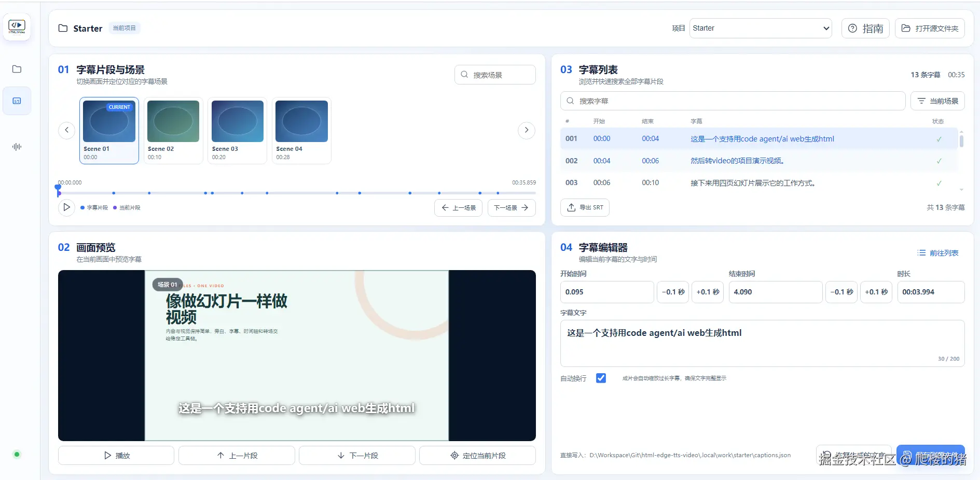Select subtitle row 002 然后转video的项目演示视频
This screenshot has width=980, height=480.
[x=759, y=161]
